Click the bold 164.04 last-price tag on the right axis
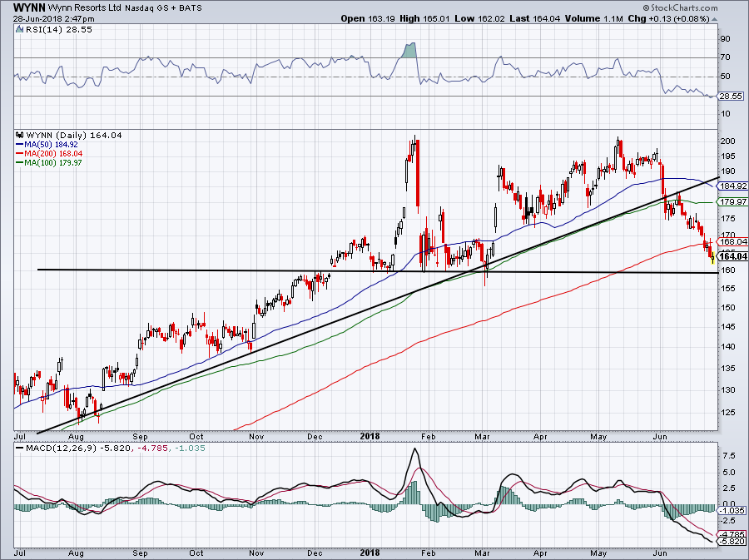 click(x=734, y=256)
